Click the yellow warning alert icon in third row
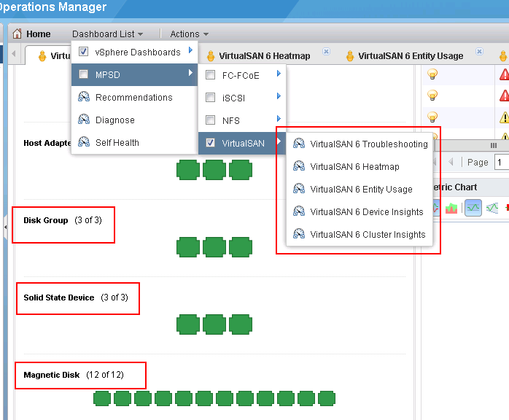The width and height of the screenshot is (509, 420). (504, 117)
